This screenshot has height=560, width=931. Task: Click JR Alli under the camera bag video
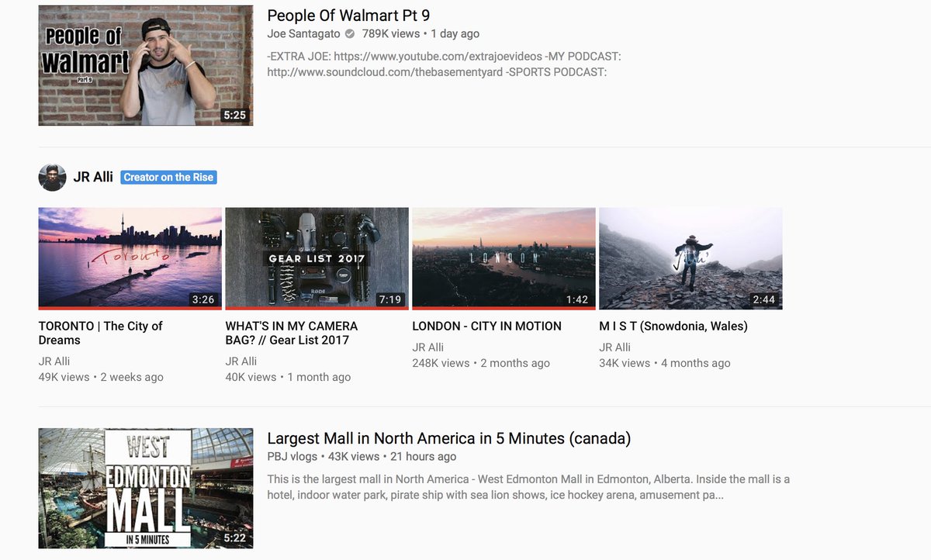point(241,361)
